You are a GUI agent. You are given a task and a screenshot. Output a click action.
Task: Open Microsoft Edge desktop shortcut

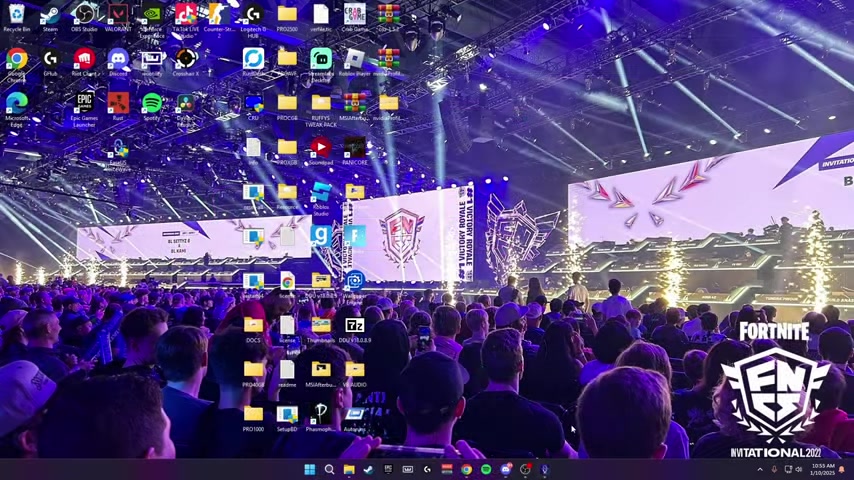[17, 103]
